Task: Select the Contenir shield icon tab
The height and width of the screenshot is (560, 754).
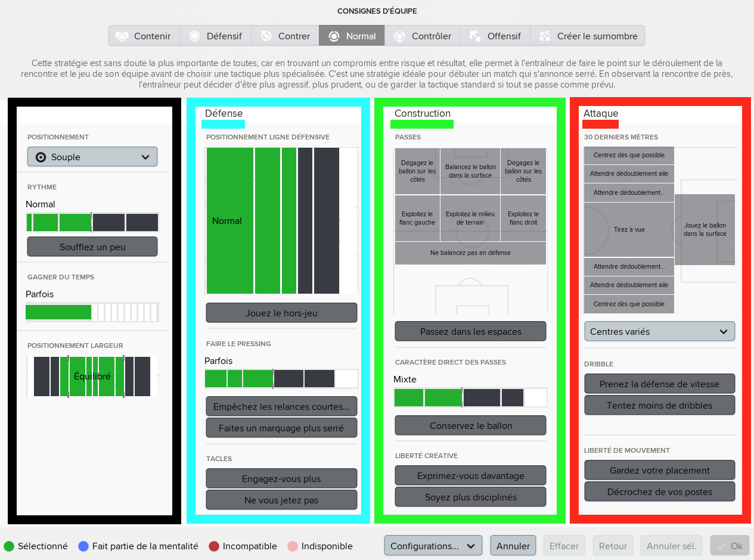Action: [122, 36]
